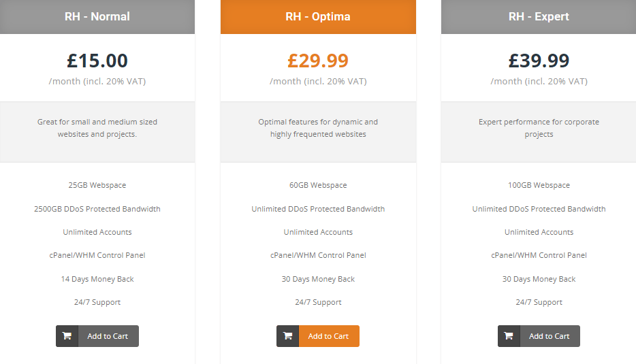Click the cart icon under RH - Expert

pos(509,336)
